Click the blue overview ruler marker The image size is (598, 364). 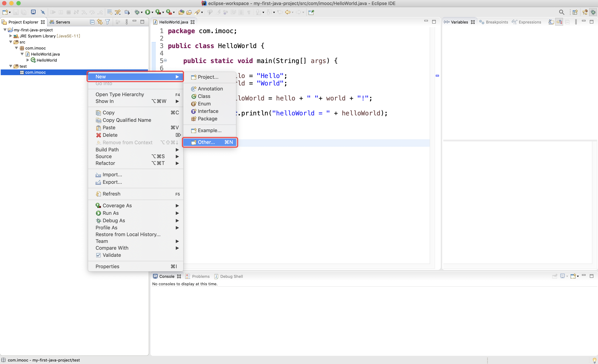coord(437,76)
